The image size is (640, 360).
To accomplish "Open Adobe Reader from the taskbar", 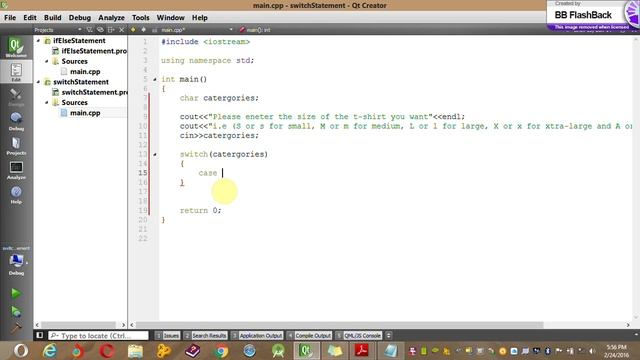I will point(362,351).
